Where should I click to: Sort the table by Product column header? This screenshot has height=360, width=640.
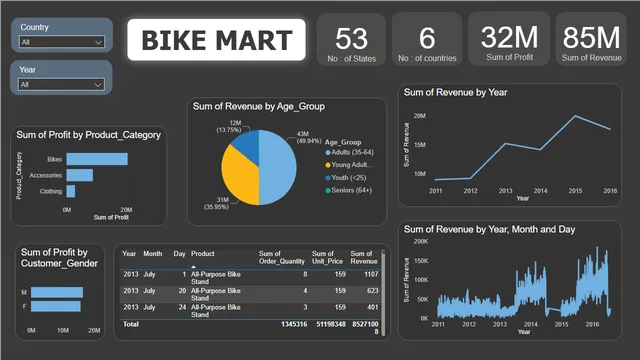coord(202,254)
